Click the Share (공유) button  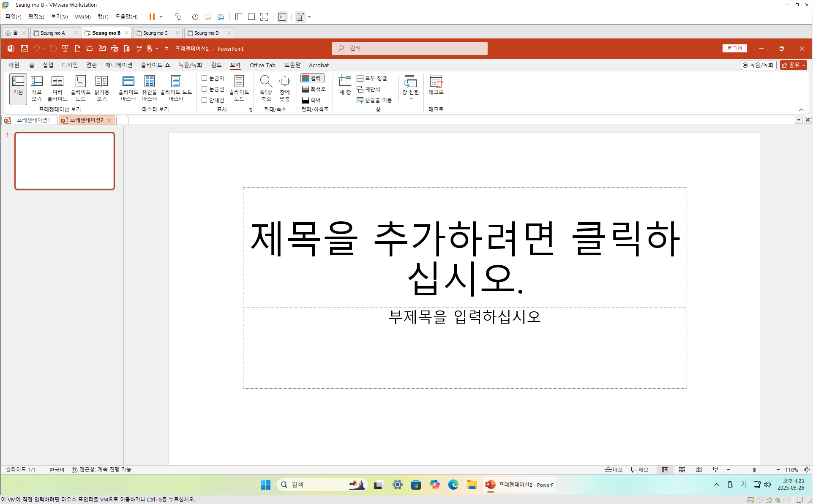tap(793, 65)
